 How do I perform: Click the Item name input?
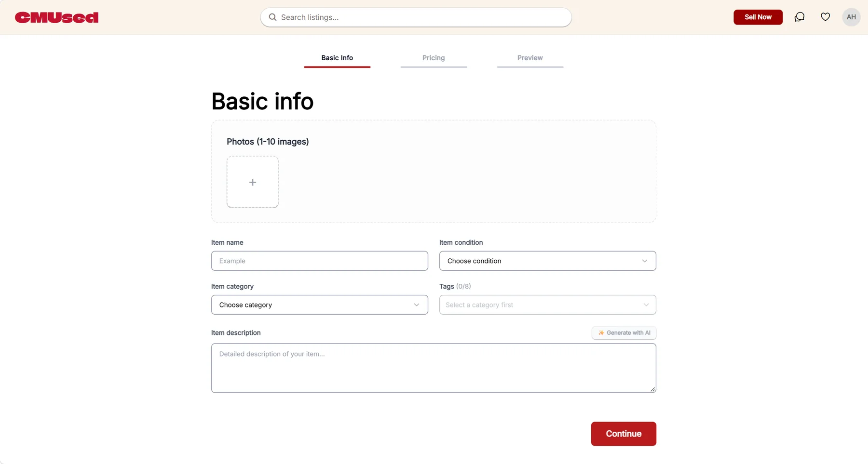tap(320, 261)
